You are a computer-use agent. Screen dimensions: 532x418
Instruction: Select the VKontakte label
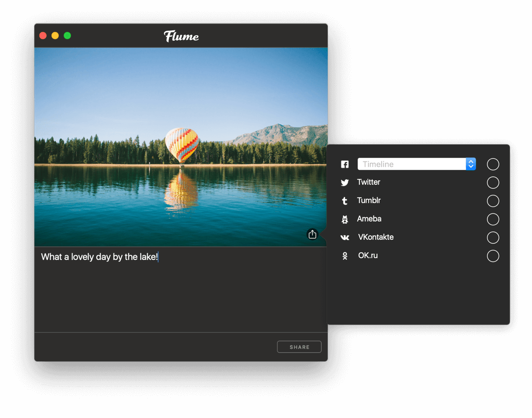tap(376, 237)
